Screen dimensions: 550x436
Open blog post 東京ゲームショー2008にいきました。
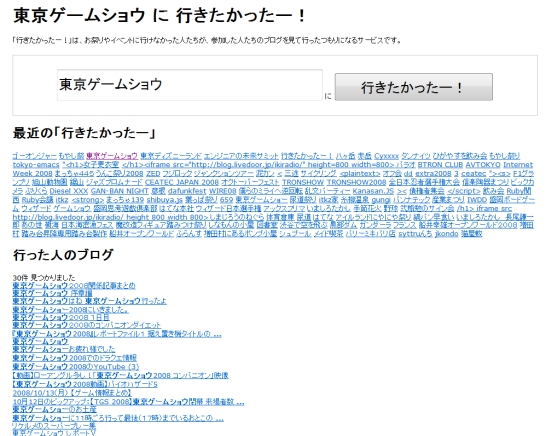click(x=71, y=310)
